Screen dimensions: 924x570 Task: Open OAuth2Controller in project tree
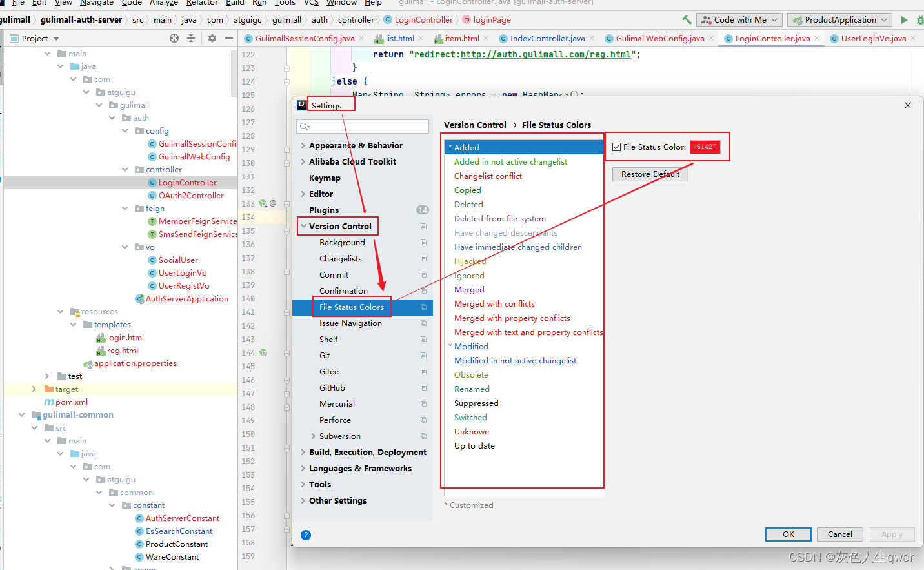click(x=191, y=196)
